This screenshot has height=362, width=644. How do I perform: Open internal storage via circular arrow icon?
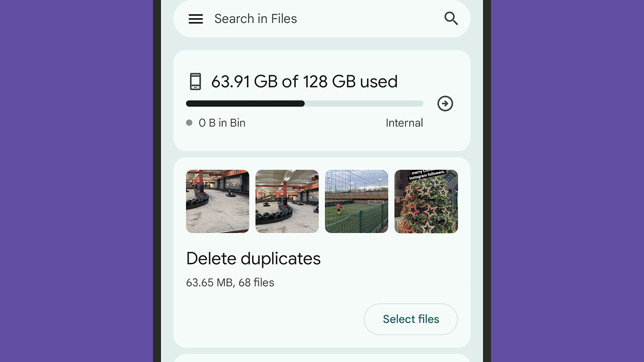pos(445,104)
